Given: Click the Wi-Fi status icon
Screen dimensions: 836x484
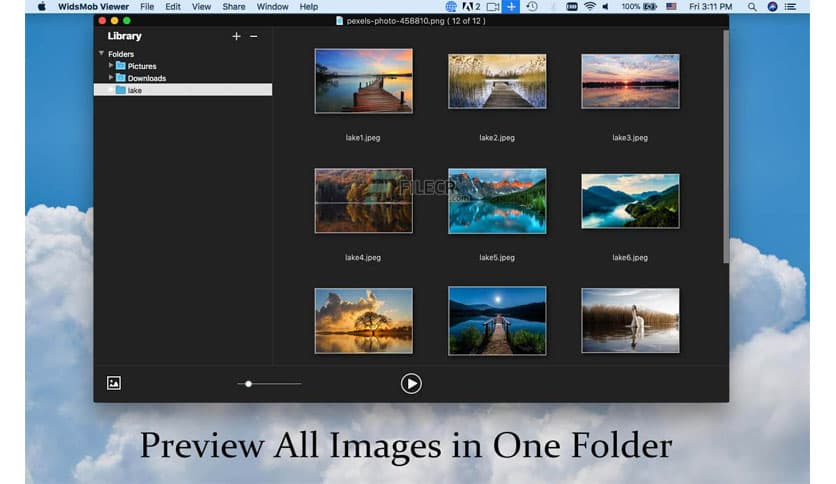Looking at the screenshot, I should coord(589,6).
